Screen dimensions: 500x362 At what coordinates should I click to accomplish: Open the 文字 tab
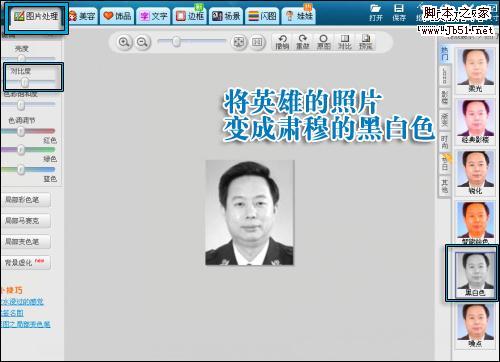[153, 16]
